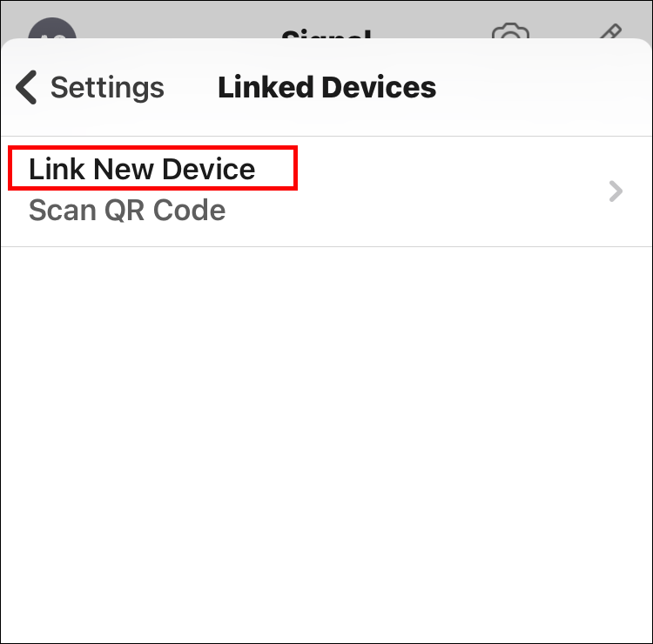The width and height of the screenshot is (653, 644).
Task: Click the gray disclosure chevron on the row
Action: tap(616, 191)
